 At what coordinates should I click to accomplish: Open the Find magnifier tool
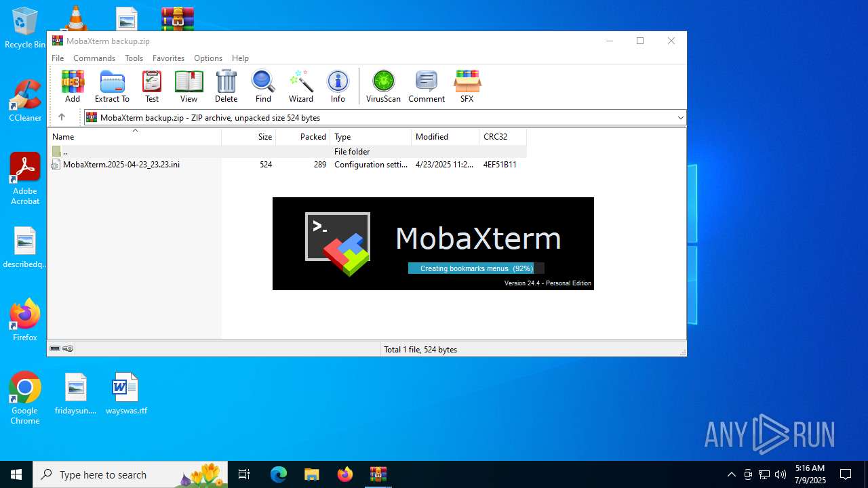(263, 86)
